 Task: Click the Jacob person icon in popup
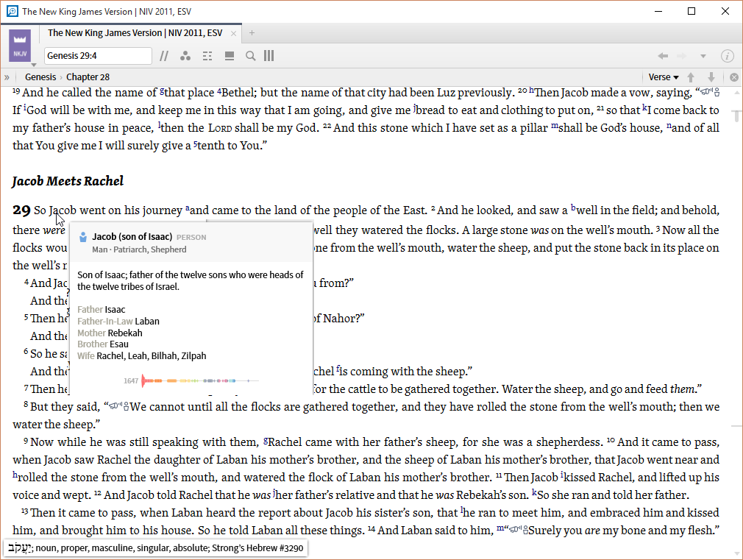pos(83,237)
